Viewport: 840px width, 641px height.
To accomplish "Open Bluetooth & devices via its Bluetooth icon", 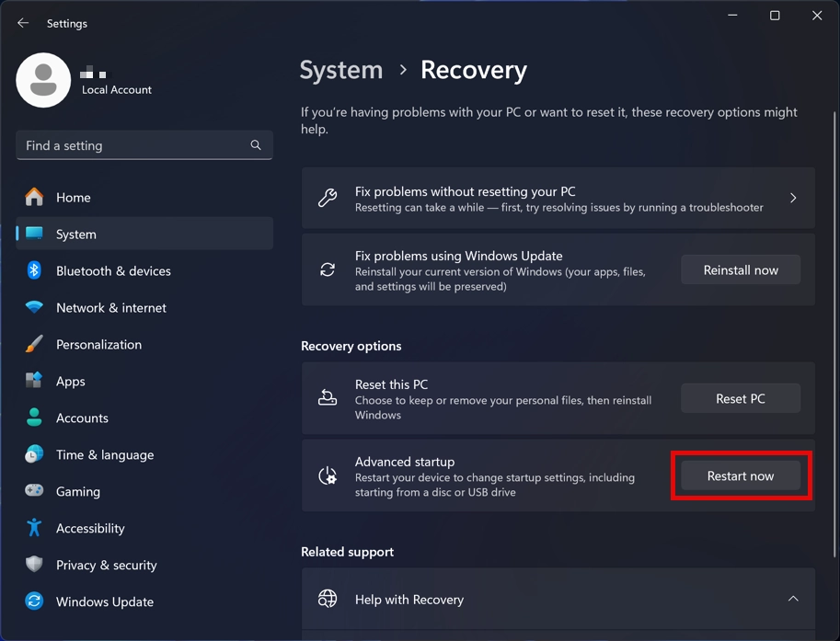I will pyautogui.click(x=34, y=270).
